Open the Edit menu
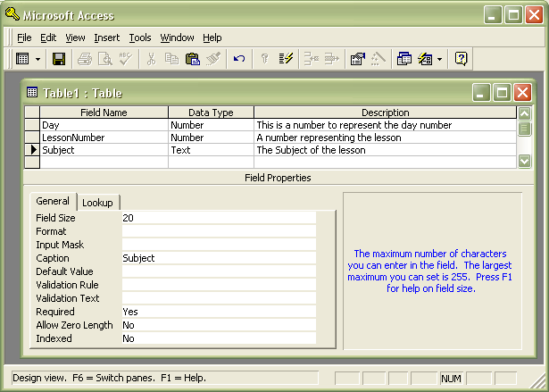 (48, 38)
